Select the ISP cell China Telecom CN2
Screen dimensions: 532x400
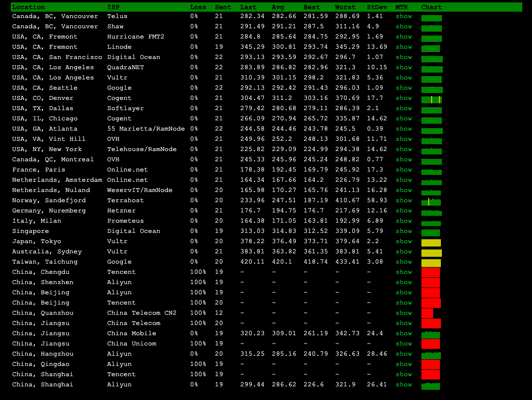pos(142,312)
